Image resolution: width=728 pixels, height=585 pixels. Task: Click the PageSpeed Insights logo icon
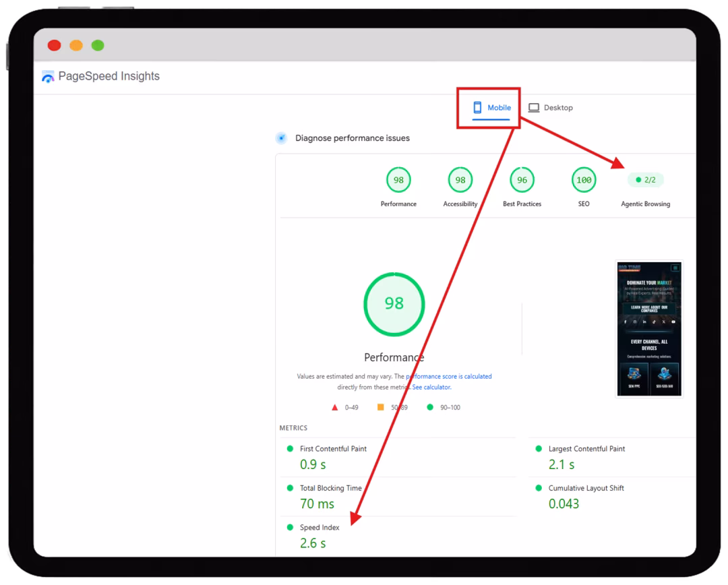coord(48,77)
